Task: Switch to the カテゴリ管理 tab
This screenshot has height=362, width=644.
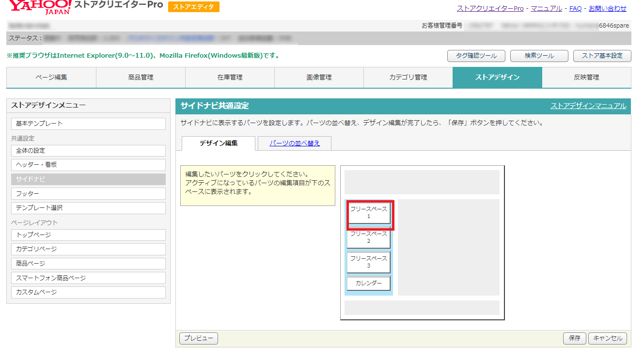Action: click(x=408, y=78)
